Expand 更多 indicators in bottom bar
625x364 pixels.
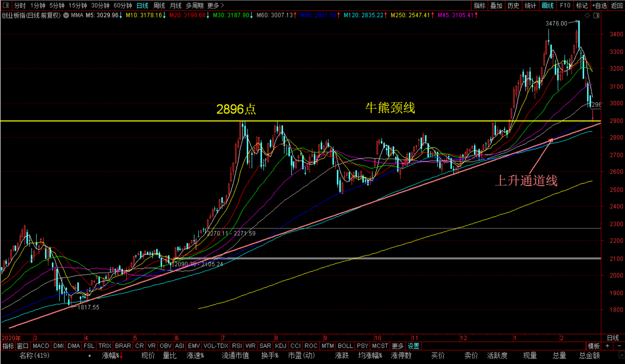[x=397, y=346]
